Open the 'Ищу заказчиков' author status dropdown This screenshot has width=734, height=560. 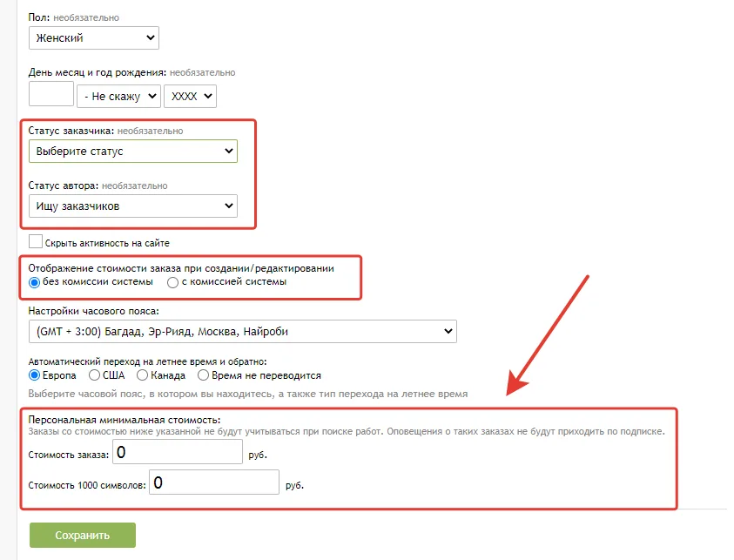tap(132, 206)
